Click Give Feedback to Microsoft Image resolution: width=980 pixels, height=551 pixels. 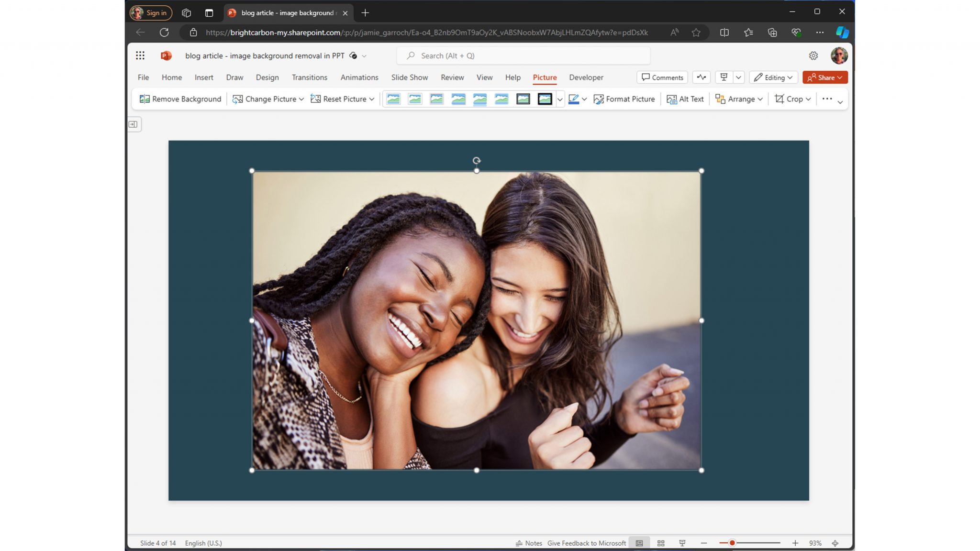[x=586, y=543]
